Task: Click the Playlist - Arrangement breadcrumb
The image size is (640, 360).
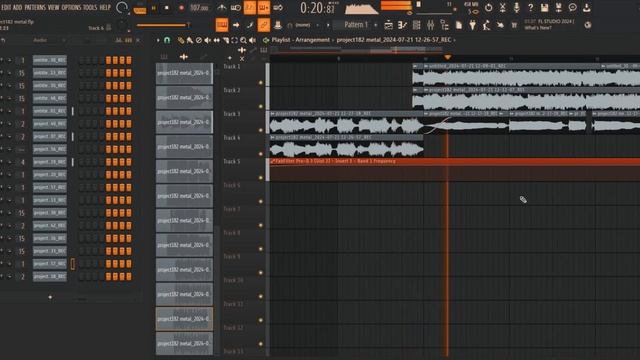Action: tap(300, 40)
